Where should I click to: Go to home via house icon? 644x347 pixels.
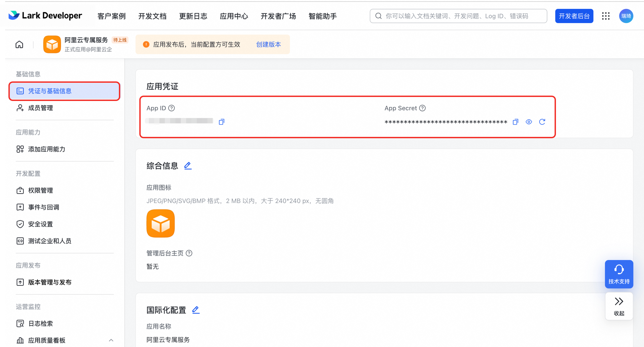[x=19, y=44]
